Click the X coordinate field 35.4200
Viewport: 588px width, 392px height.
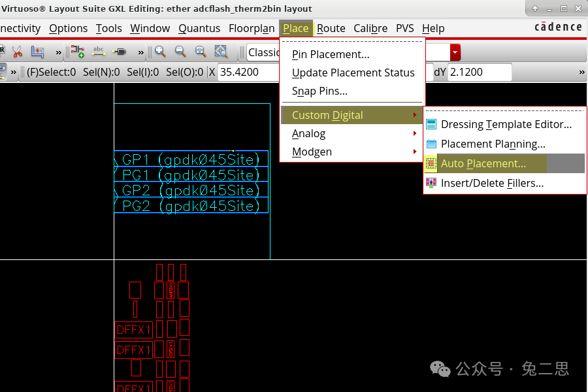click(x=249, y=72)
